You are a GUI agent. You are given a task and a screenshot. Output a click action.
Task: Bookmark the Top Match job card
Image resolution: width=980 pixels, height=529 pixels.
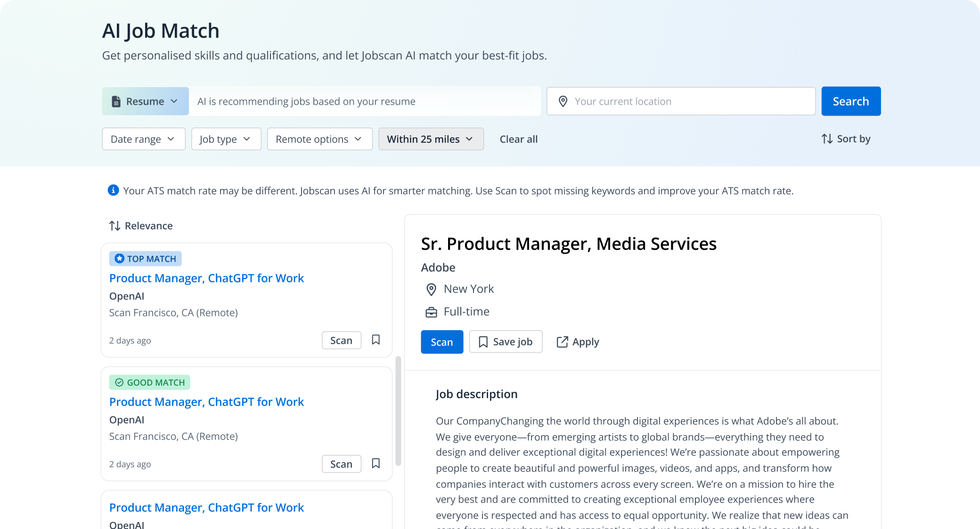coord(376,340)
